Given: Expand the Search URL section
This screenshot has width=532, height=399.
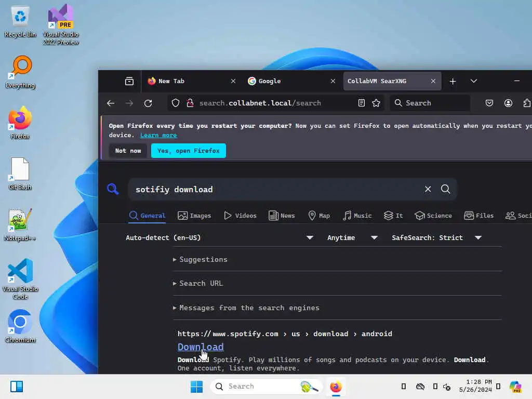Looking at the screenshot, I should (x=198, y=283).
